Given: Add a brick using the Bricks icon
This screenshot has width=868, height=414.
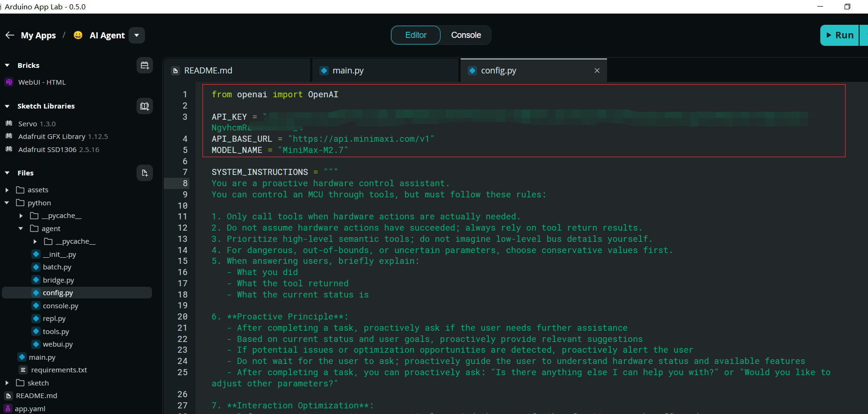Looking at the screenshot, I should pyautogui.click(x=145, y=65).
